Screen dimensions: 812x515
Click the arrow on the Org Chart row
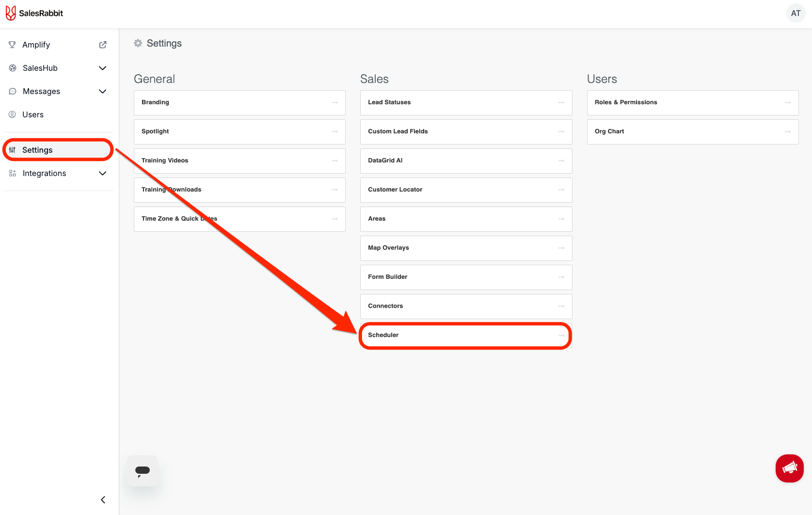pyautogui.click(x=788, y=131)
